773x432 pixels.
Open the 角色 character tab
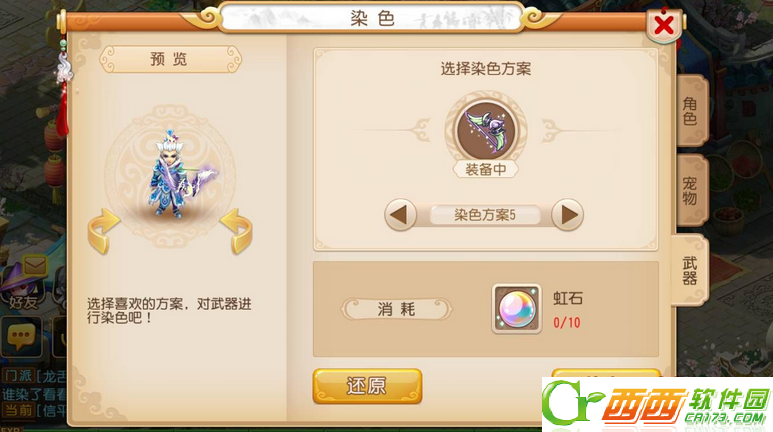[692, 111]
